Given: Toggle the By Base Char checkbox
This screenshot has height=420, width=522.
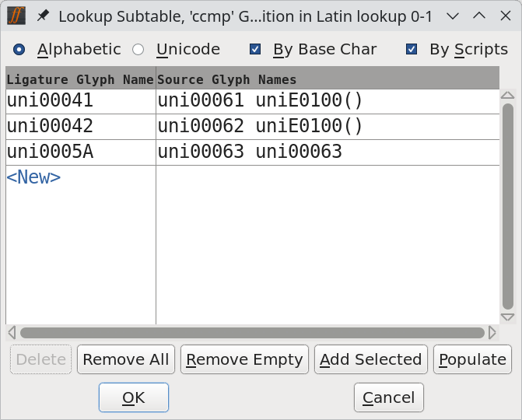Looking at the screenshot, I should click(x=255, y=50).
